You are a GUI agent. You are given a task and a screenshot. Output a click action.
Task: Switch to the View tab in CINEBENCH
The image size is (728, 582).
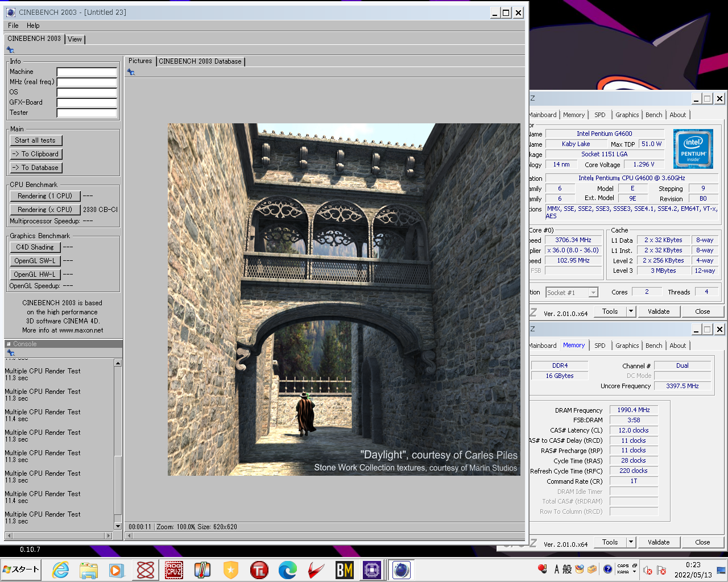pyautogui.click(x=75, y=39)
